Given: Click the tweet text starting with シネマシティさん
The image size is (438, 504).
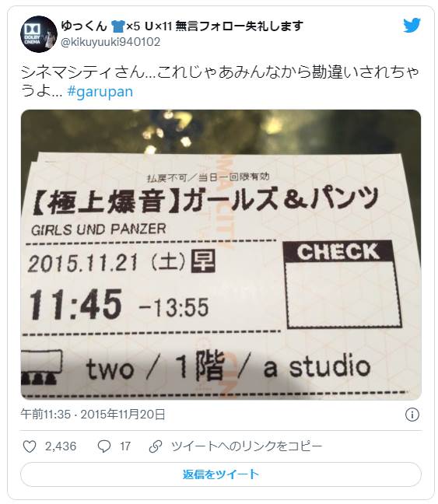Looking at the screenshot, I should coord(220,82).
